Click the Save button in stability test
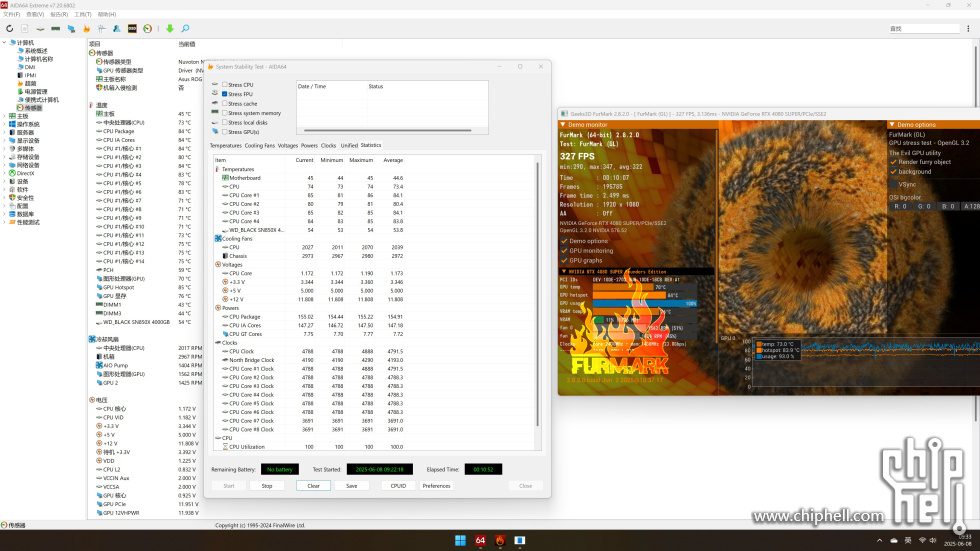 (352, 486)
